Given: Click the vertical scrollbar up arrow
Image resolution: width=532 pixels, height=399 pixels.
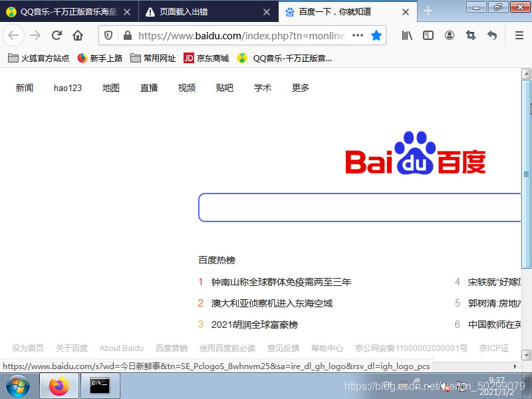Looking at the screenshot, I should 526,74.
